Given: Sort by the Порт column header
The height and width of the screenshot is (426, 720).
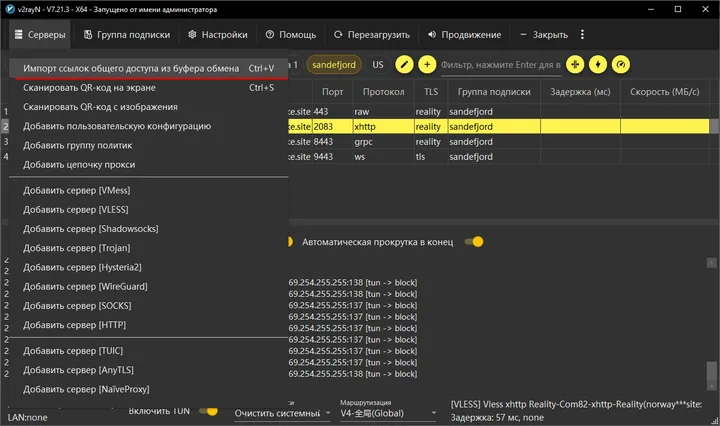Looking at the screenshot, I should 332,92.
